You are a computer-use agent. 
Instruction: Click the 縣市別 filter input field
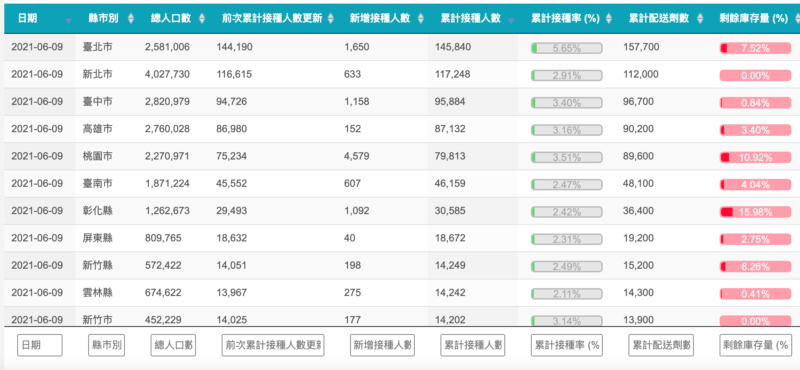(106, 346)
